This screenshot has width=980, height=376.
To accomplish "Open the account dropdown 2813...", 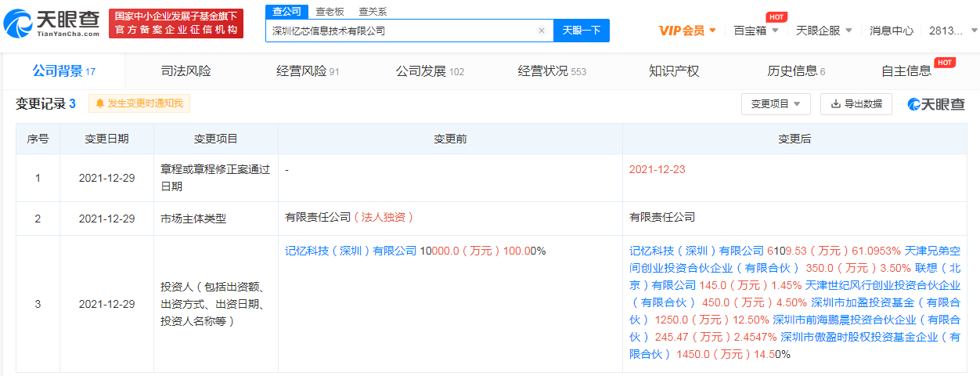I will click(x=951, y=31).
